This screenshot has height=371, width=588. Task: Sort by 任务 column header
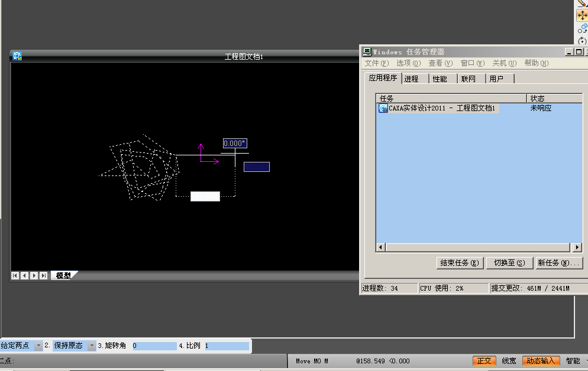pos(451,99)
